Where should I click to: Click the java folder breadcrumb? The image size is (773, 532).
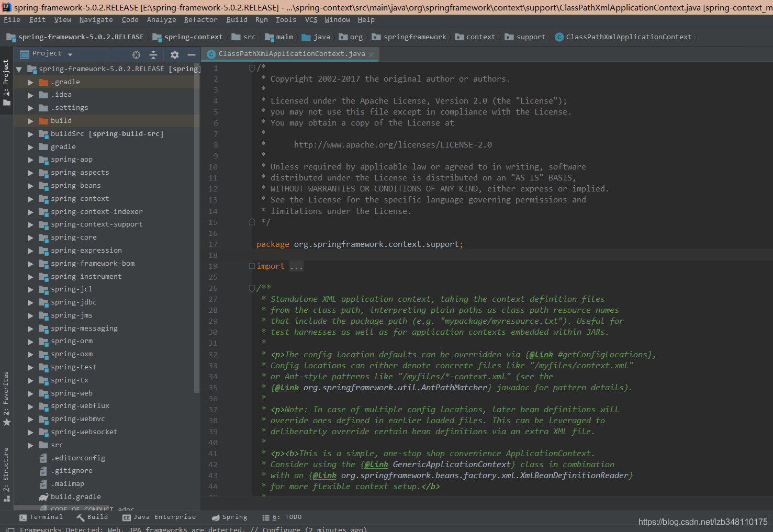click(316, 37)
